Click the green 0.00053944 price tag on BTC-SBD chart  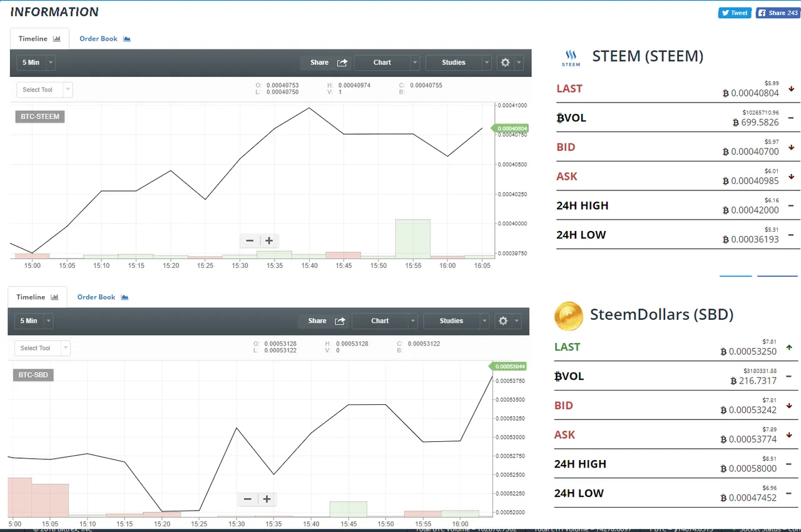(508, 366)
